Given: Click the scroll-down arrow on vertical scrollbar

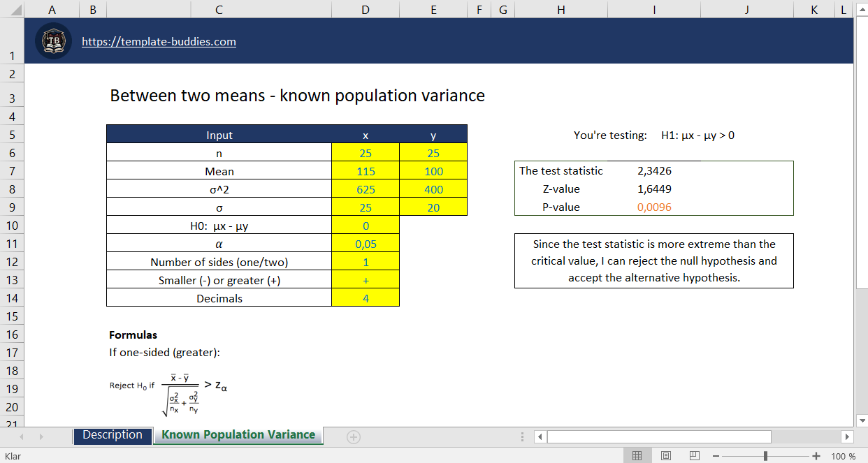Looking at the screenshot, I should [x=861, y=420].
